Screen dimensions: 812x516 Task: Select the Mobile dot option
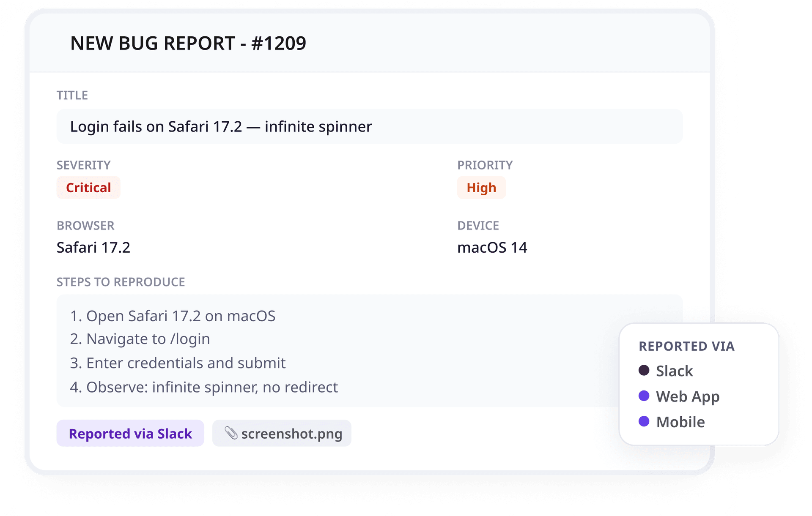(644, 421)
